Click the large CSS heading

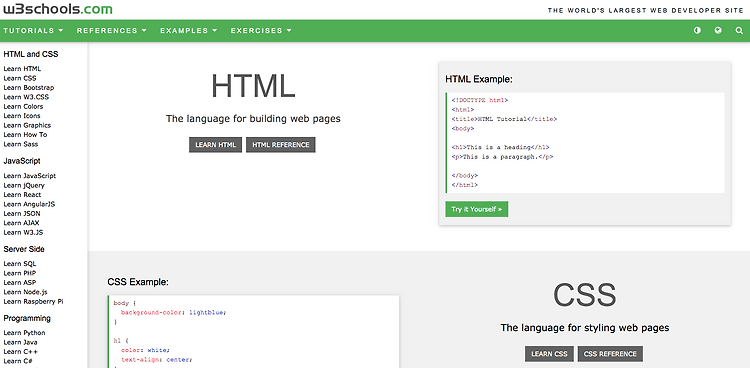coord(585,295)
